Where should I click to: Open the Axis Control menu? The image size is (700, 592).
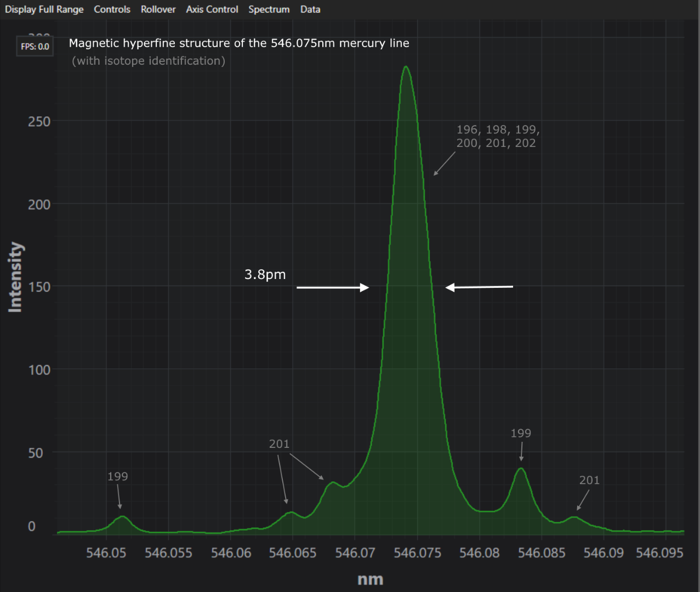point(212,9)
